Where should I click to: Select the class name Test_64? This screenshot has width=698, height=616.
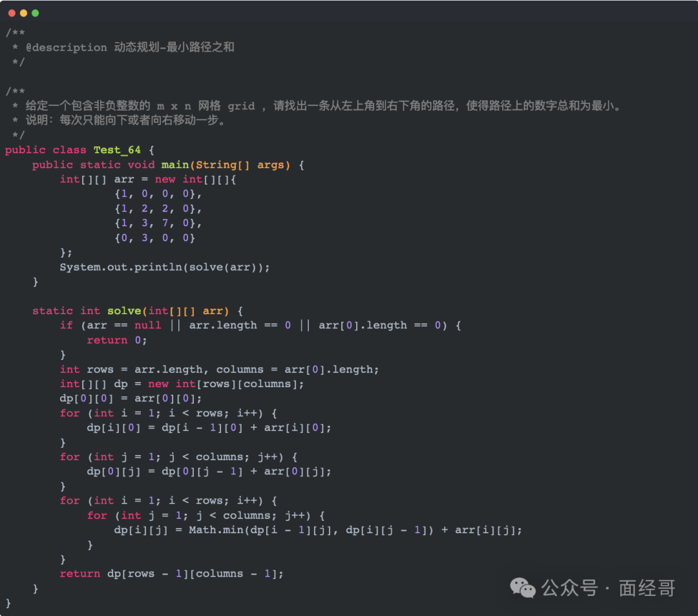(116, 150)
